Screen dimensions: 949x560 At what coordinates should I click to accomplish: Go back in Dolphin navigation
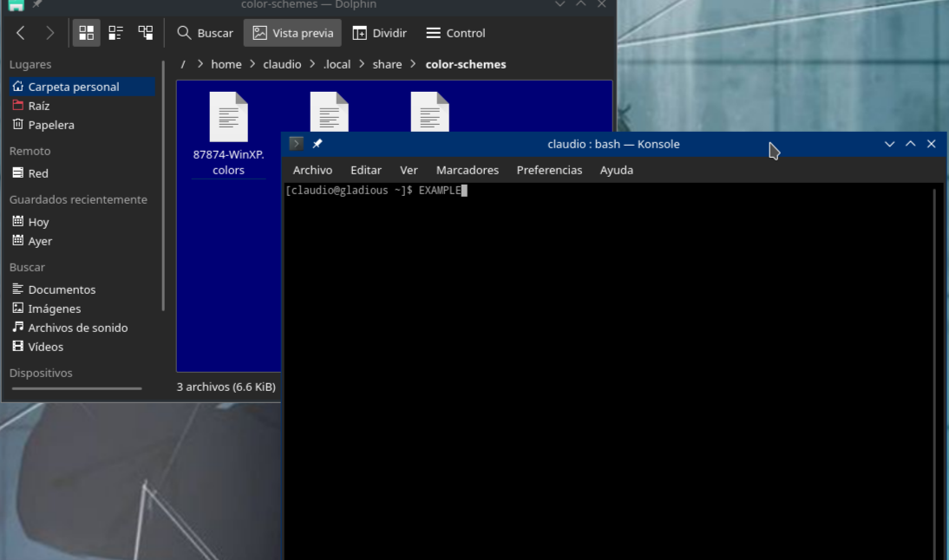pyautogui.click(x=21, y=33)
